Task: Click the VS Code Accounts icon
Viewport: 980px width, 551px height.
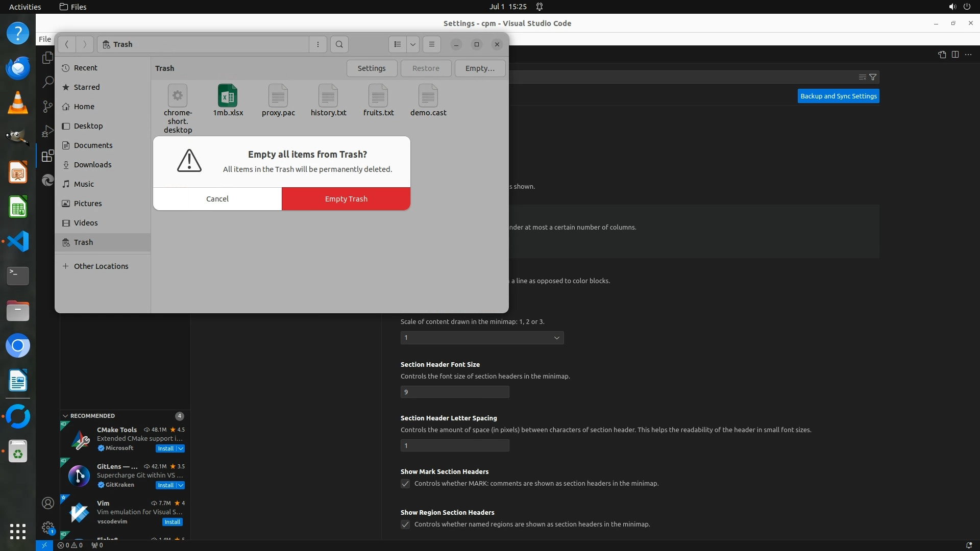Action: click(48, 504)
